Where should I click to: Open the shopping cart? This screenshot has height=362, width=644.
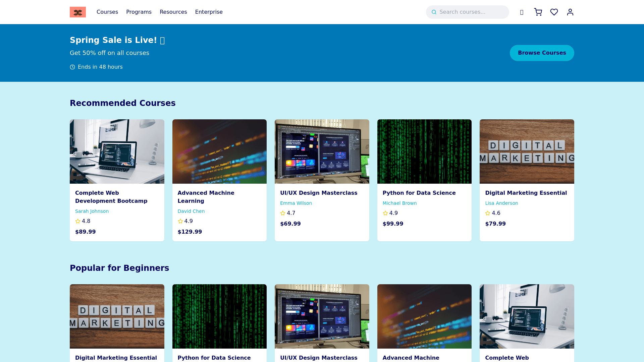coord(538,12)
